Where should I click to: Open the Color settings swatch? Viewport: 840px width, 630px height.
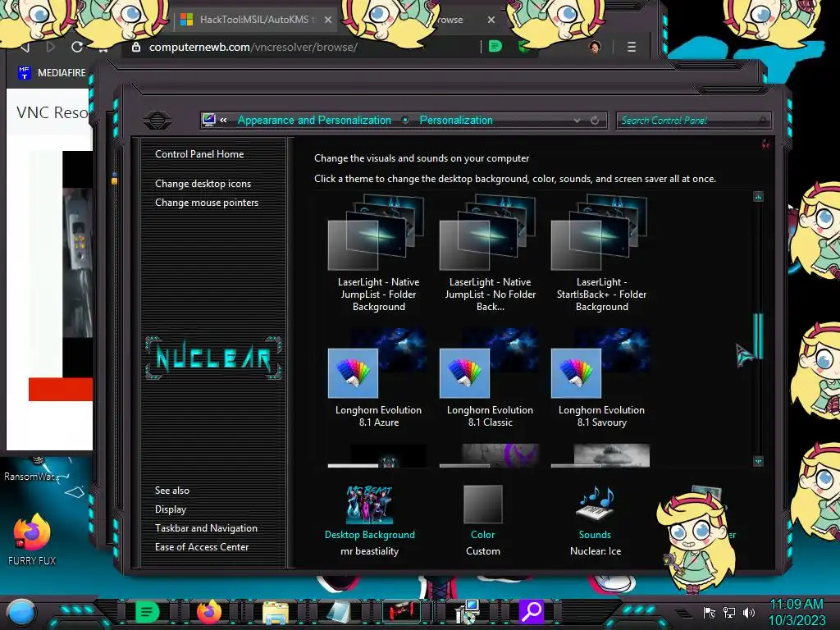(482, 504)
